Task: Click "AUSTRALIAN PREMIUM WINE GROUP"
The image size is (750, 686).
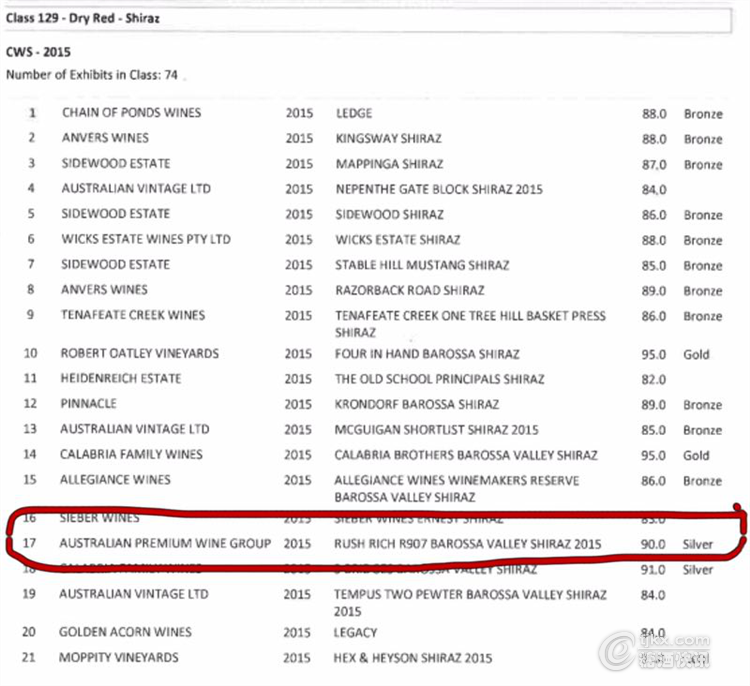Action: (x=165, y=543)
